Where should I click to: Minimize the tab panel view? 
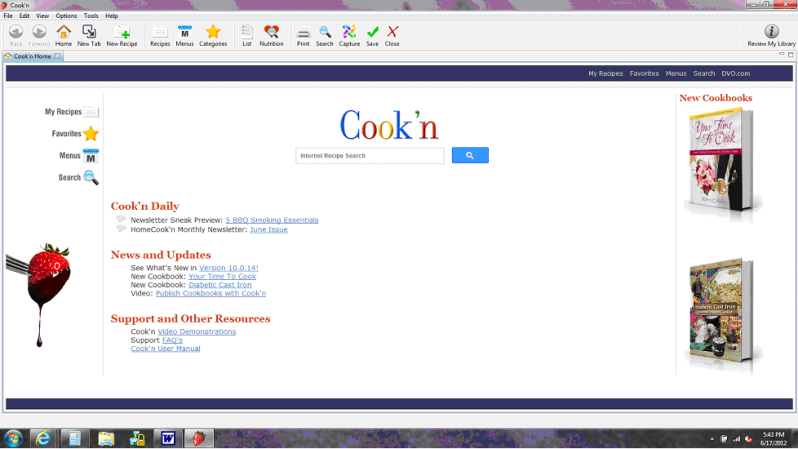782,54
